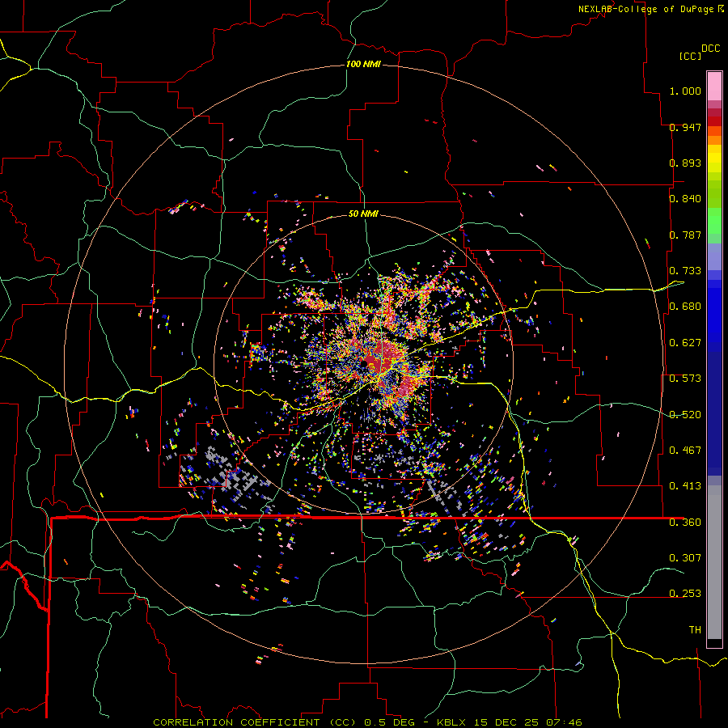
Task: Click the 0.573 scale value
Action: coord(685,379)
